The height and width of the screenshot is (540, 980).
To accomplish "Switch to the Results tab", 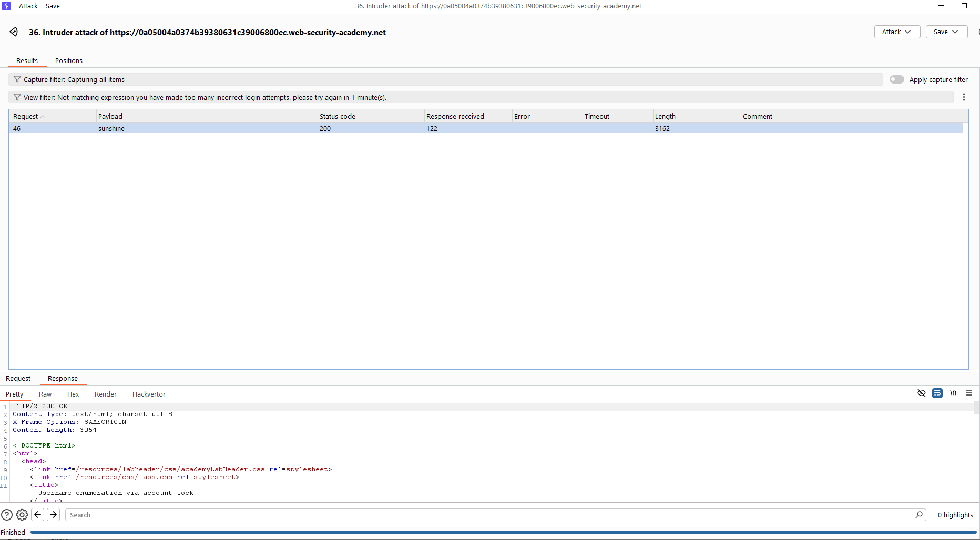I will pyautogui.click(x=27, y=60).
